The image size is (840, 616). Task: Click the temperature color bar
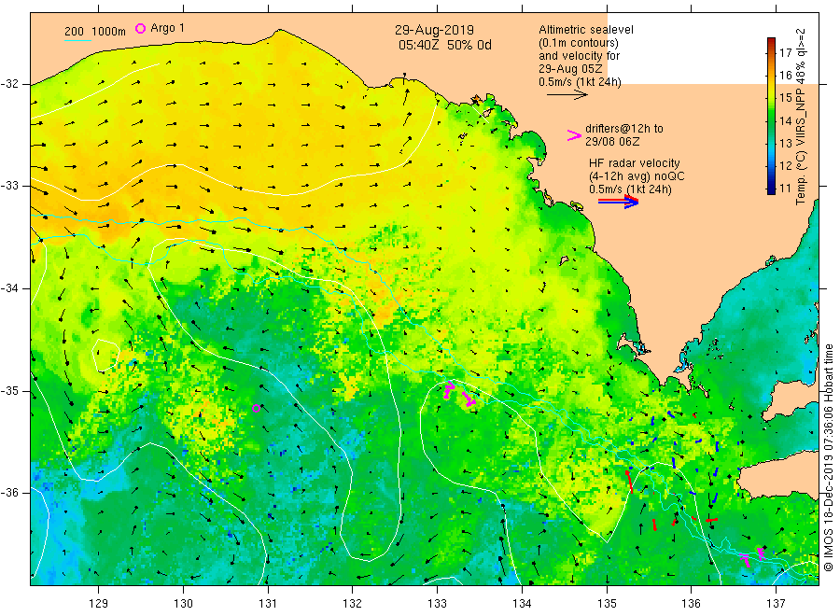(771, 116)
